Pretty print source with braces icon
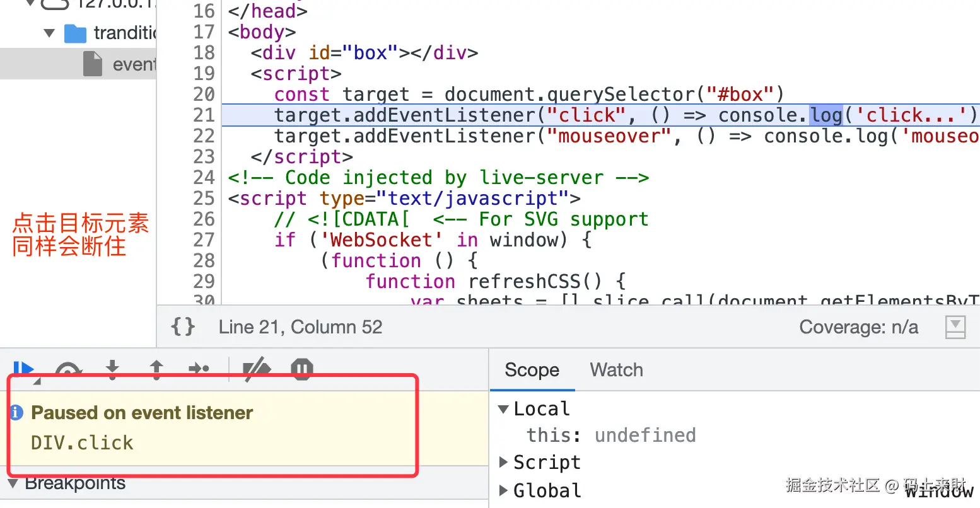The width and height of the screenshot is (980, 508). point(183,326)
